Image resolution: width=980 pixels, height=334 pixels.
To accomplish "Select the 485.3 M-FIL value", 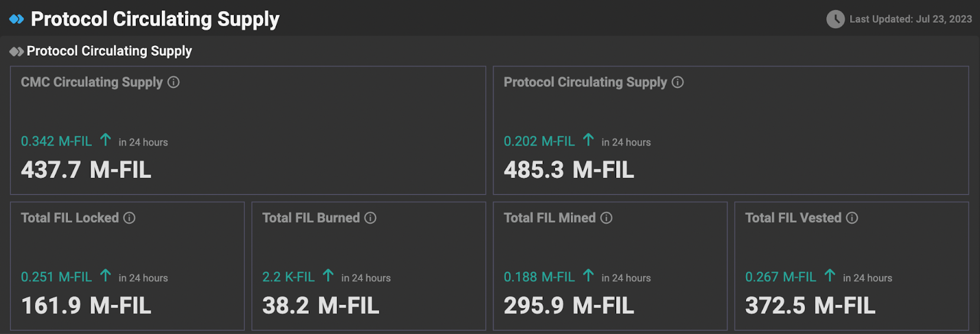I will pos(568,170).
